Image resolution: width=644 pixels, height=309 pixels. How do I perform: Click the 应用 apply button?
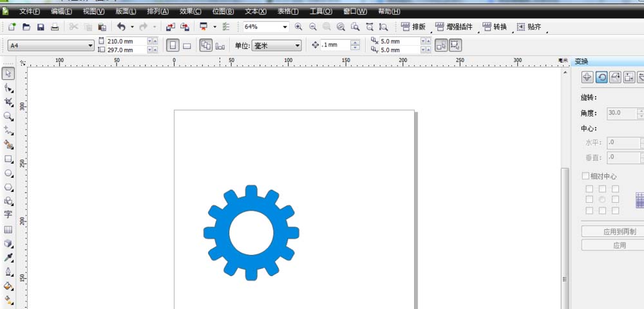613,245
